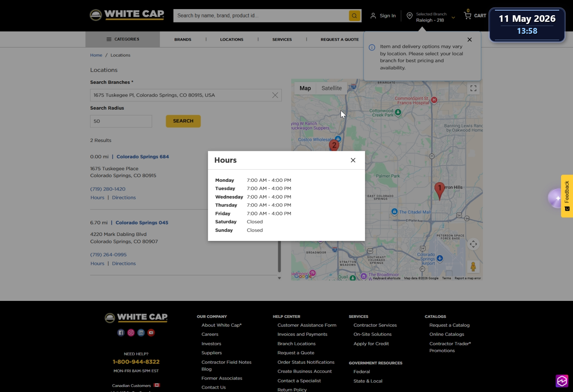Open Branch Locations footer link
Screen dimensions: 573x392
297,344
